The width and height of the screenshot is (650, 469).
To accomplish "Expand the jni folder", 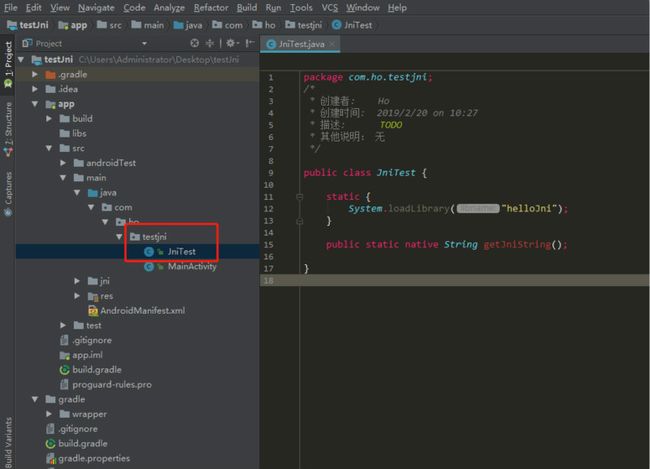I will pyautogui.click(x=77, y=281).
